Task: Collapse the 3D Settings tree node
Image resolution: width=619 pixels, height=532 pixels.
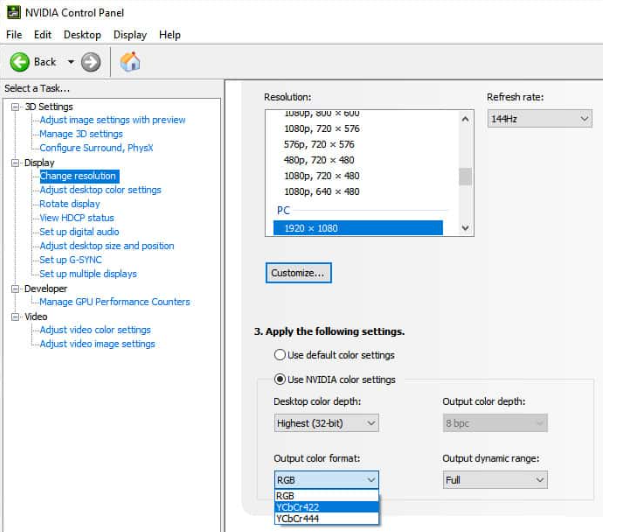Action: (x=15, y=107)
